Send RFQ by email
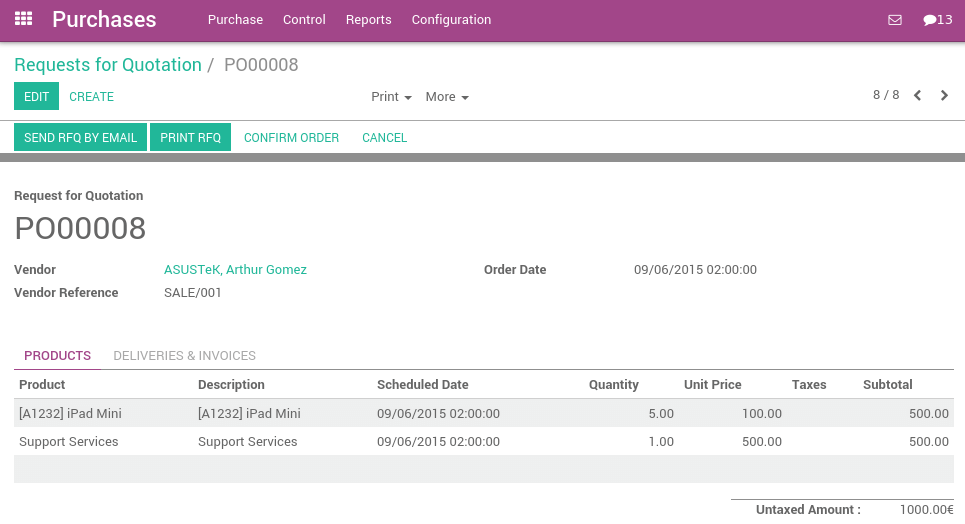Image resolution: width=965 pixels, height=524 pixels. tap(80, 138)
